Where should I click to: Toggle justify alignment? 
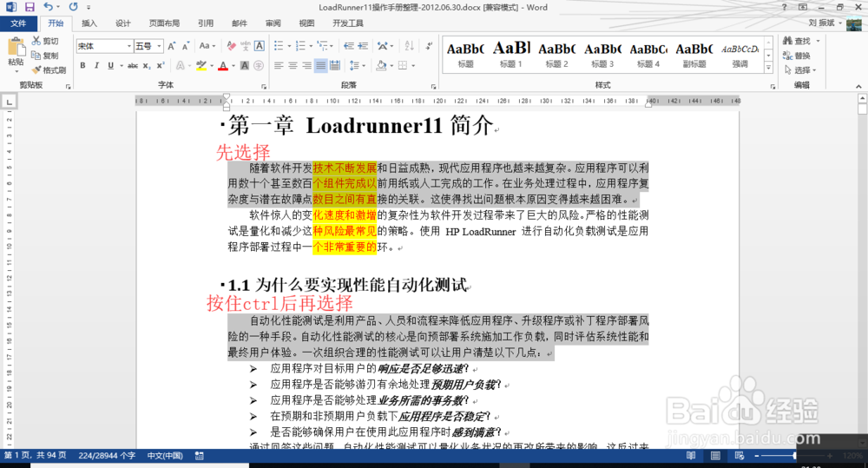click(x=320, y=65)
